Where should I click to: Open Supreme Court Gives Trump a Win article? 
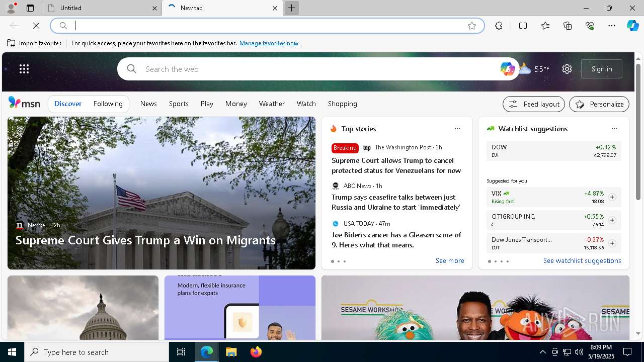click(145, 240)
